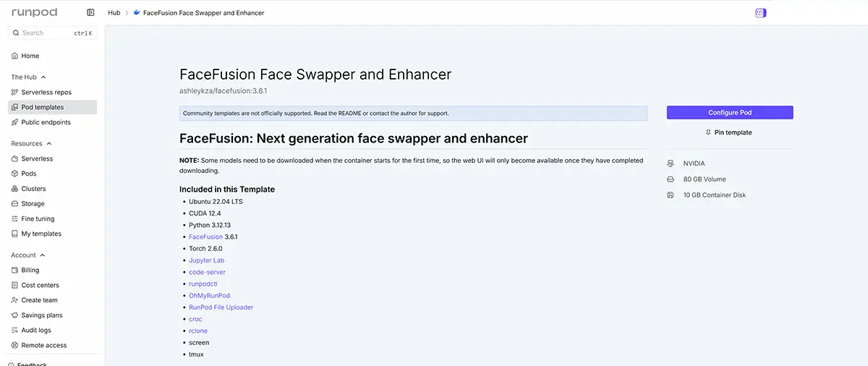
Task: Open the OhMyRunPod link
Action: [x=210, y=296]
